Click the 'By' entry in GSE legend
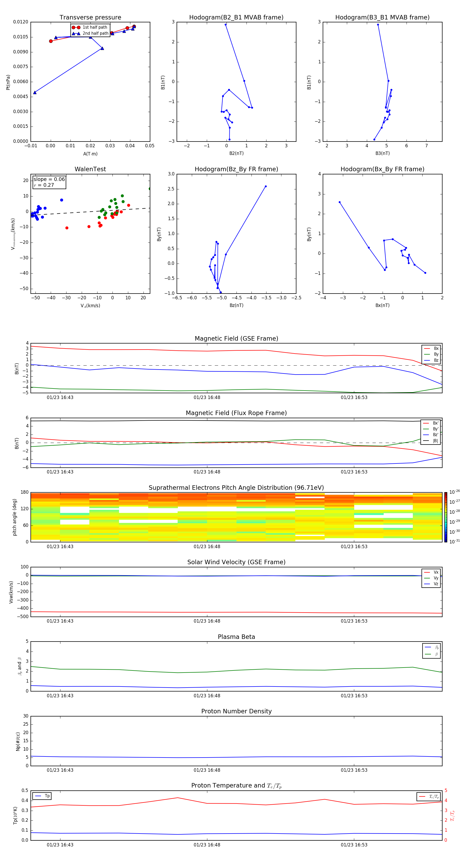473x868 pixels. tap(431, 354)
